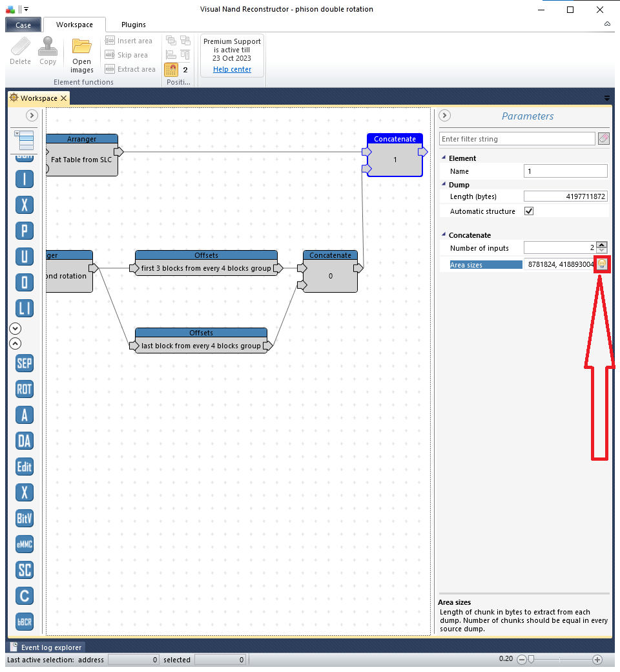Switch to the Workspace ribbon tab
The image size is (620, 672).
click(74, 25)
